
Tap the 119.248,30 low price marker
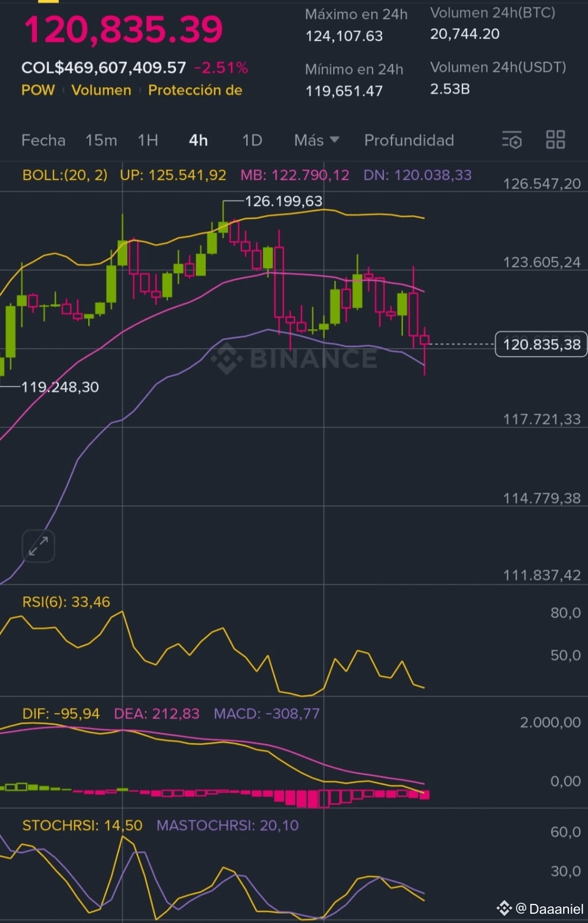[x=60, y=387]
